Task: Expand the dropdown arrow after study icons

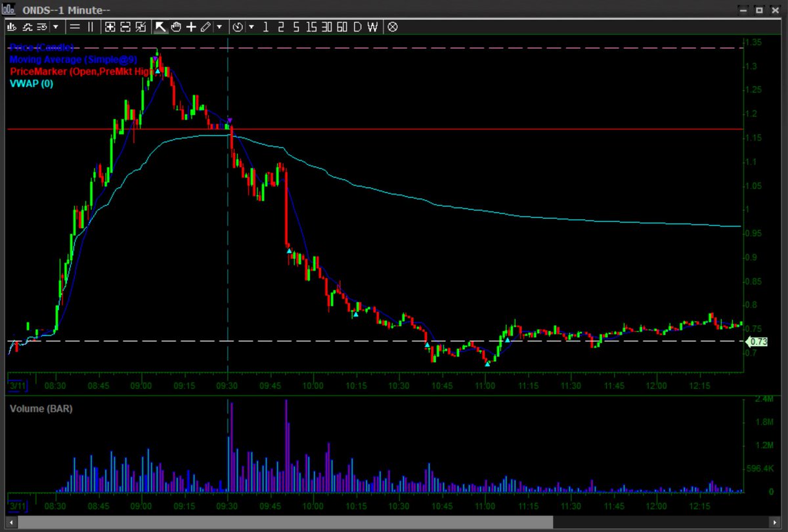Action: pos(56,27)
